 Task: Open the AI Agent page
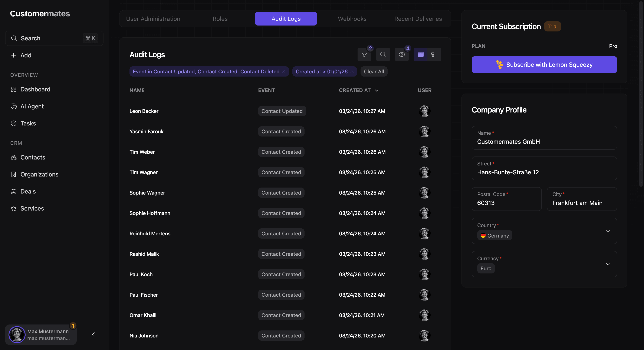click(32, 106)
